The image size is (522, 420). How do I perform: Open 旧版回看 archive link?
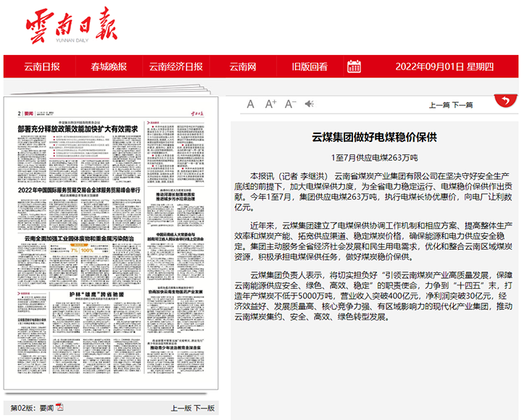[310, 67]
